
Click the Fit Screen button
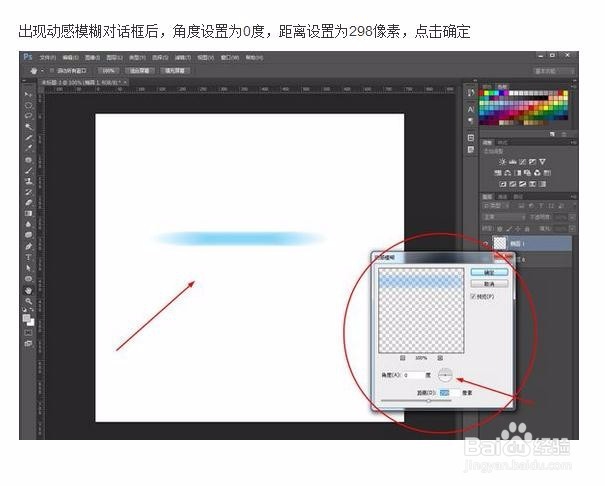click(x=139, y=71)
